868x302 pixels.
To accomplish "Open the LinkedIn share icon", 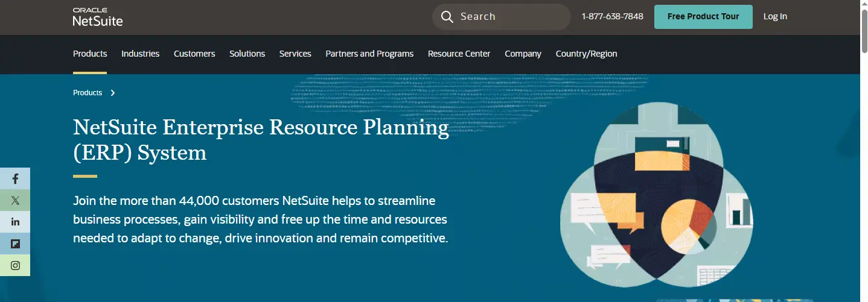I will (x=15, y=222).
